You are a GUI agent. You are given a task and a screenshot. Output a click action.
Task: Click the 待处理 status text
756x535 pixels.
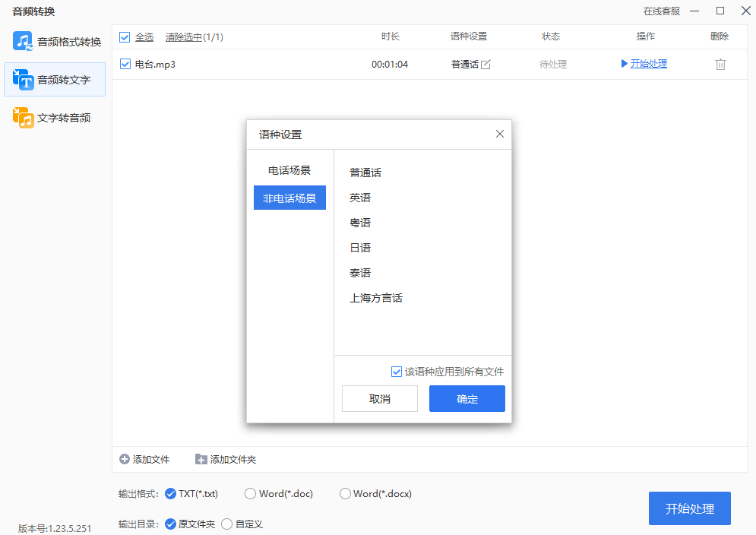[x=553, y=64]
